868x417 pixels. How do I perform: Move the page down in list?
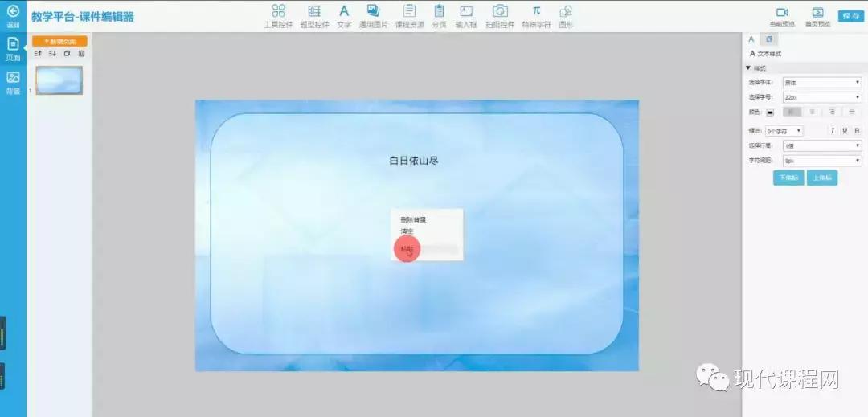point(52,54)
